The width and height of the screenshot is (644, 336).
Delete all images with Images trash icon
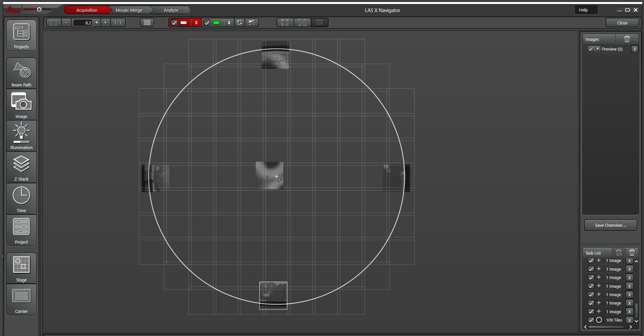(627, 39)
